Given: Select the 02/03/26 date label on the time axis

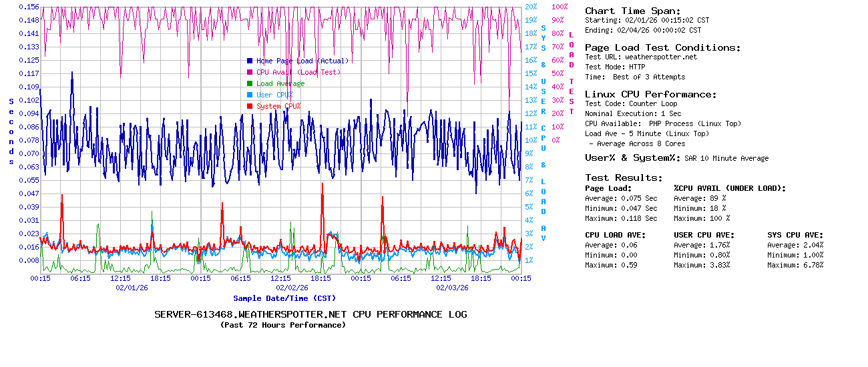Looking at the screenshot, I should coord(452,288).
